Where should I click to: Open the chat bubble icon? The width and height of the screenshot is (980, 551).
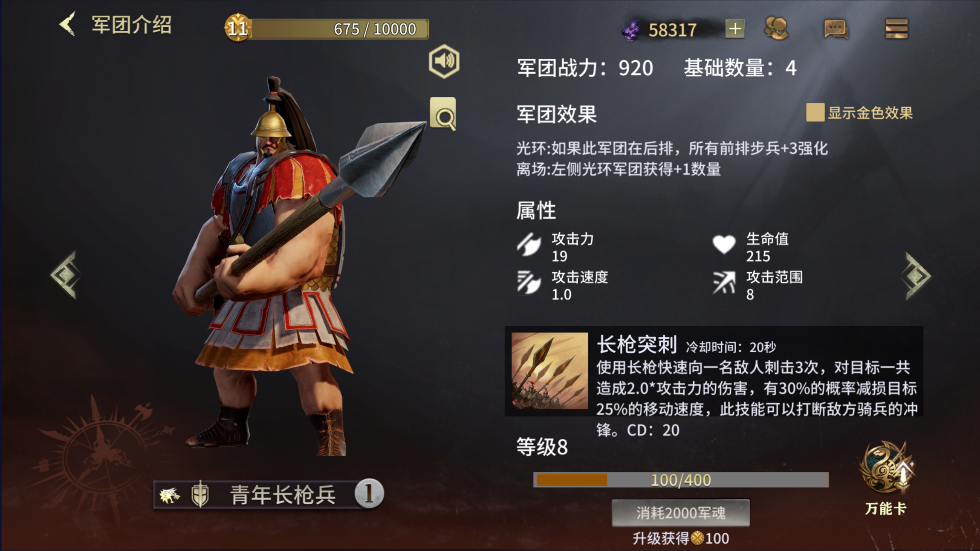836,29
